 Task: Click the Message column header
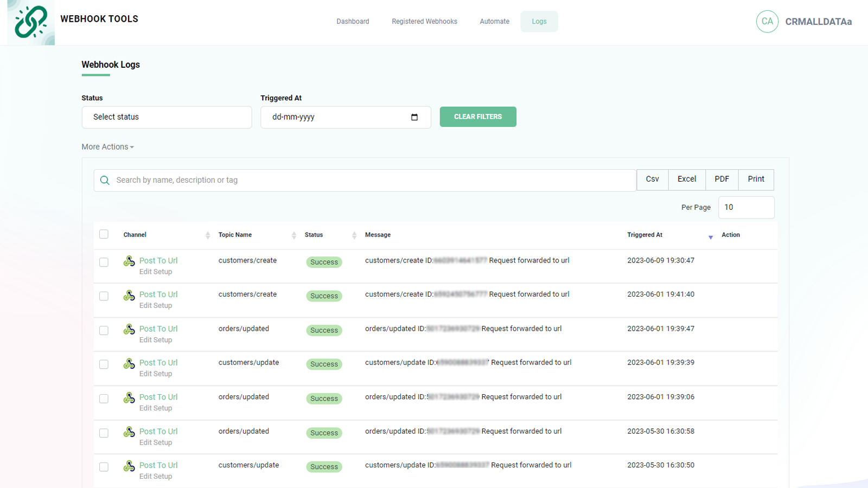click(x=378, y=235)
